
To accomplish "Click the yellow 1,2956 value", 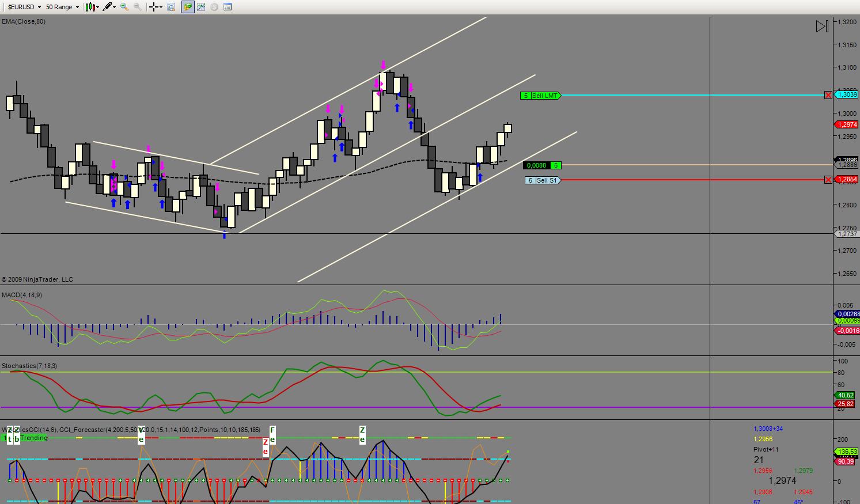I will [763, 439].
